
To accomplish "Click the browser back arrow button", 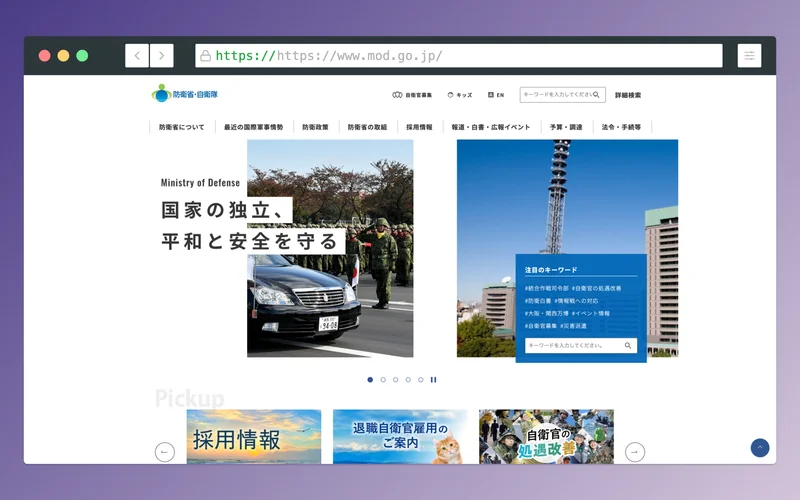I will [x=137, y=56].
